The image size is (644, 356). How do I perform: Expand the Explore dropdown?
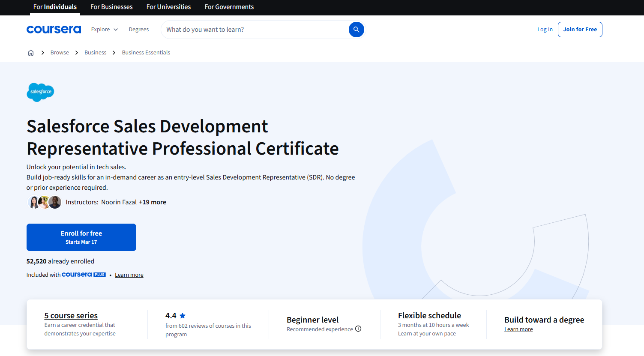tap(104, 30)
